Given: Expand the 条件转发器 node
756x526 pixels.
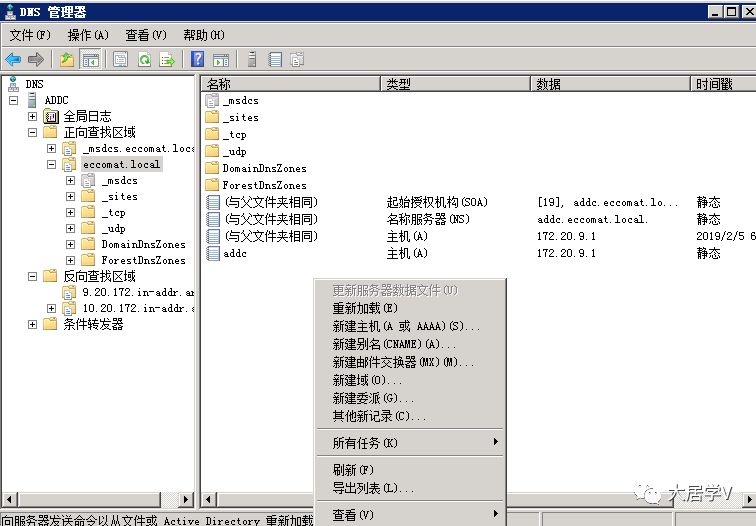Looking at the screenshot, I should [x=32, y=324].
